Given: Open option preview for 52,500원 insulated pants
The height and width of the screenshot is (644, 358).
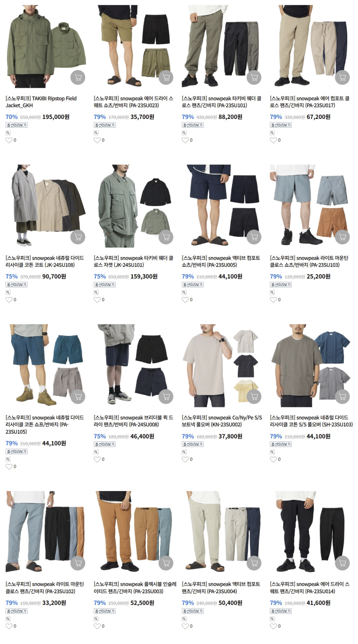Looking at the screenshot, I should pos(105,611).
